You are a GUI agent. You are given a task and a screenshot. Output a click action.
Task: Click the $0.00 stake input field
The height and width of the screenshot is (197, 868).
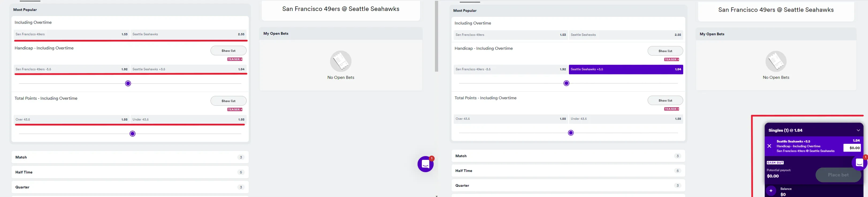pos(852,148)
